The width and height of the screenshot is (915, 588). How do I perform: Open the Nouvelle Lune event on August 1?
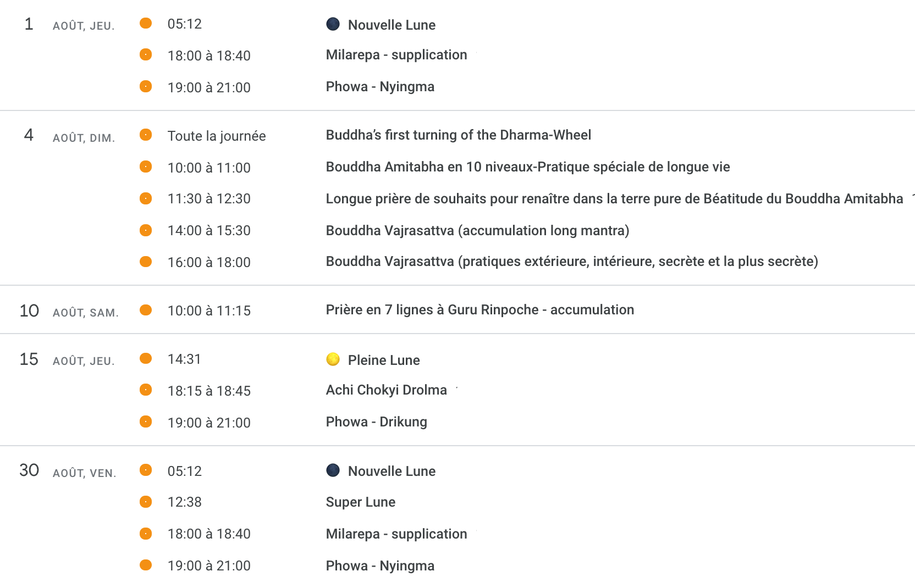(392, 25)
